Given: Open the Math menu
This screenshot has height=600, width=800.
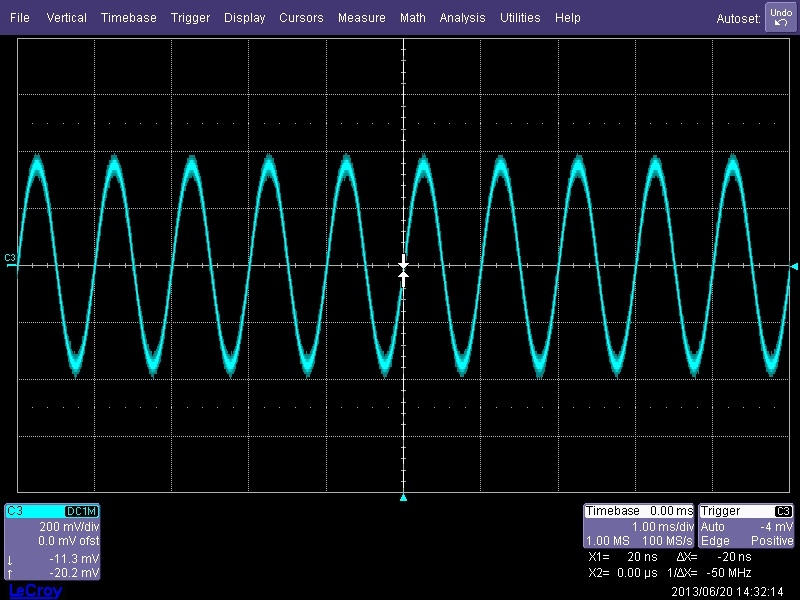Looking at the screenshot, I should pos(412,18).
